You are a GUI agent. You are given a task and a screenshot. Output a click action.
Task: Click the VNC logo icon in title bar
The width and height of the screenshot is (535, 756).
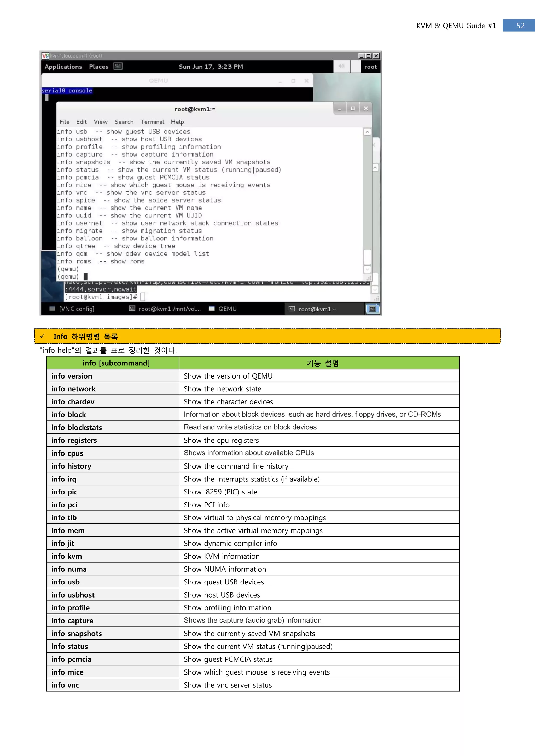pyautogui.click(x=45, y=56)
